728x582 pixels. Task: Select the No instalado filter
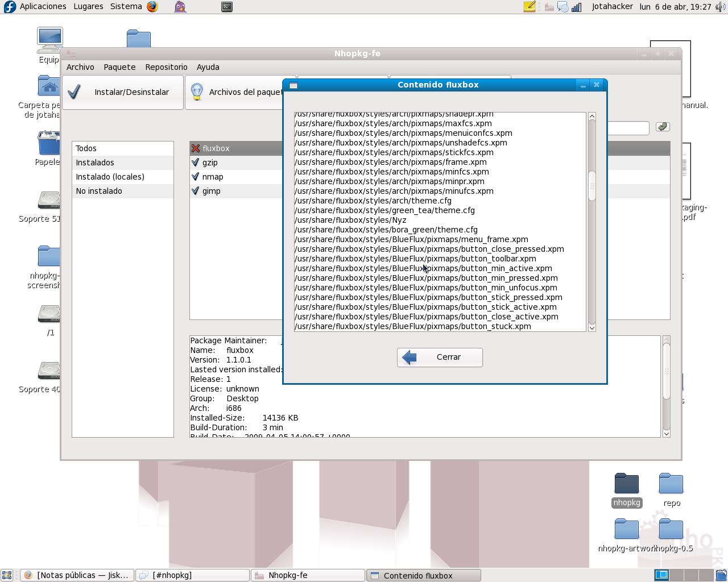(x=123, y=191)
